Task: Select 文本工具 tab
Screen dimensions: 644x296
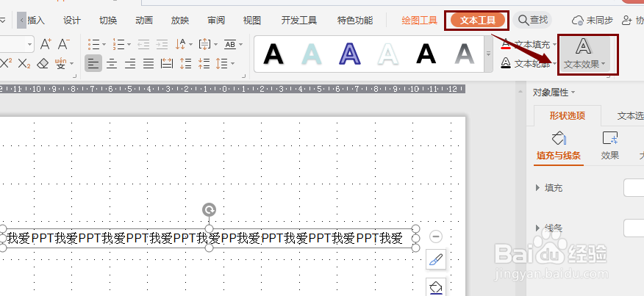Action: (x=477, y=20)
